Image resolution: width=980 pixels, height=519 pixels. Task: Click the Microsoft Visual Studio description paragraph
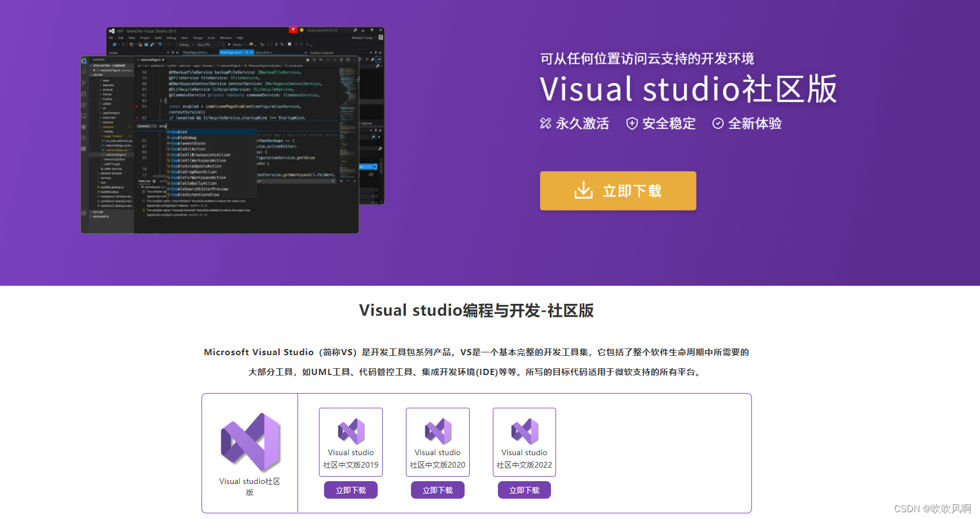(x=476, y=362)
